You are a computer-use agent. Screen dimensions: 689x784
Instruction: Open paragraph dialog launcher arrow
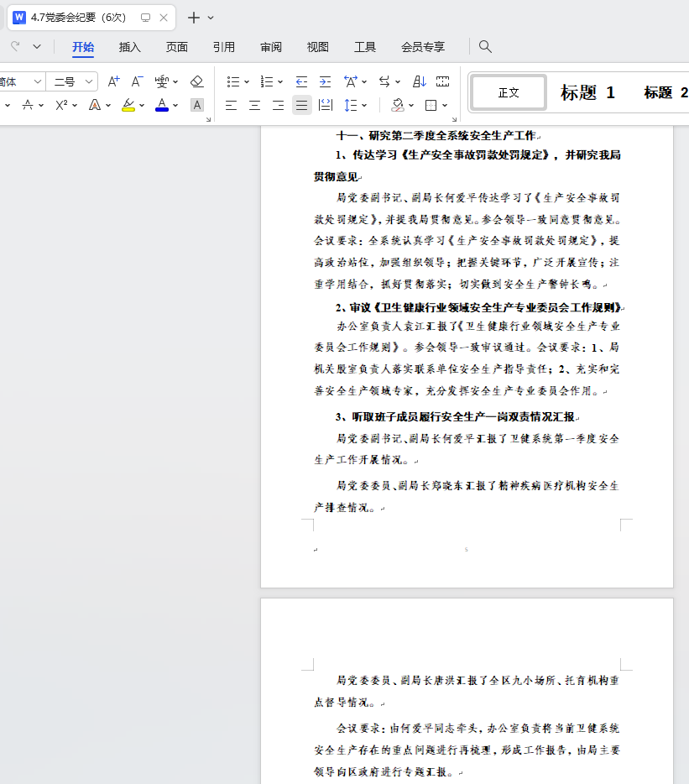click(x=454, y=119)
